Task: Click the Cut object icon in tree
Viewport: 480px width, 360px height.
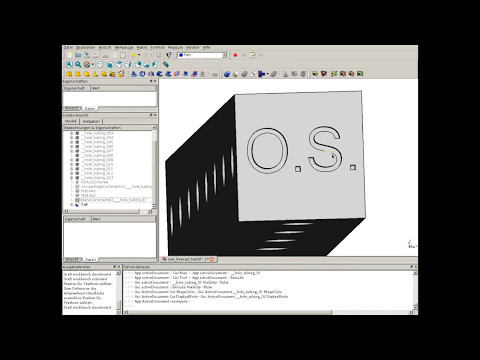Action: 77,205
